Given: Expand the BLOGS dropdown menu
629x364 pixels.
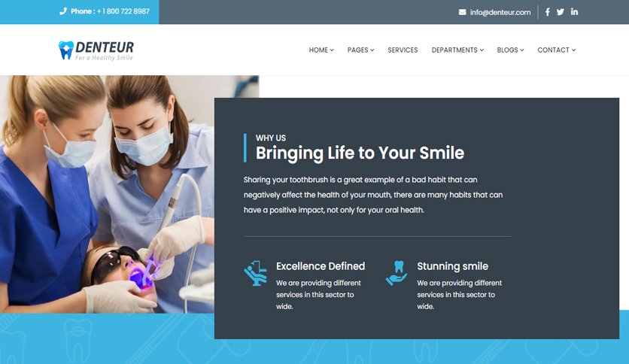Looking at the screenshot, I should (x=510, y=50).
